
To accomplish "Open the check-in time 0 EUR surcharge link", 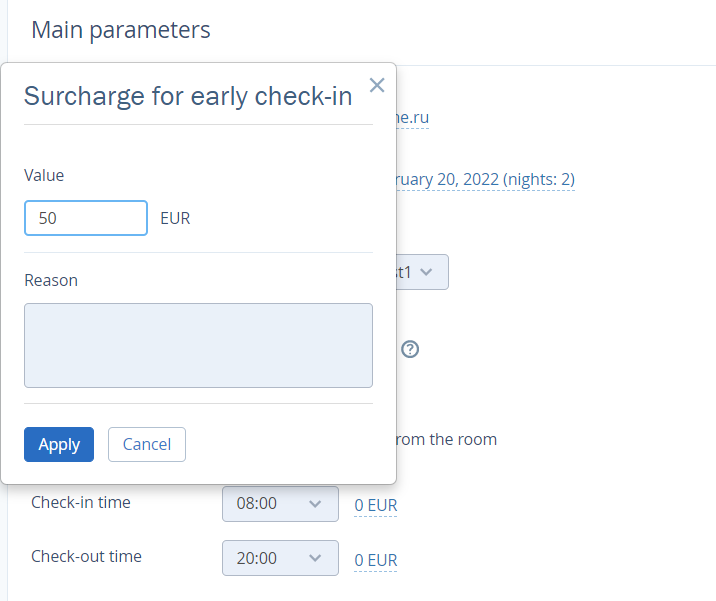I will [376, 506].
